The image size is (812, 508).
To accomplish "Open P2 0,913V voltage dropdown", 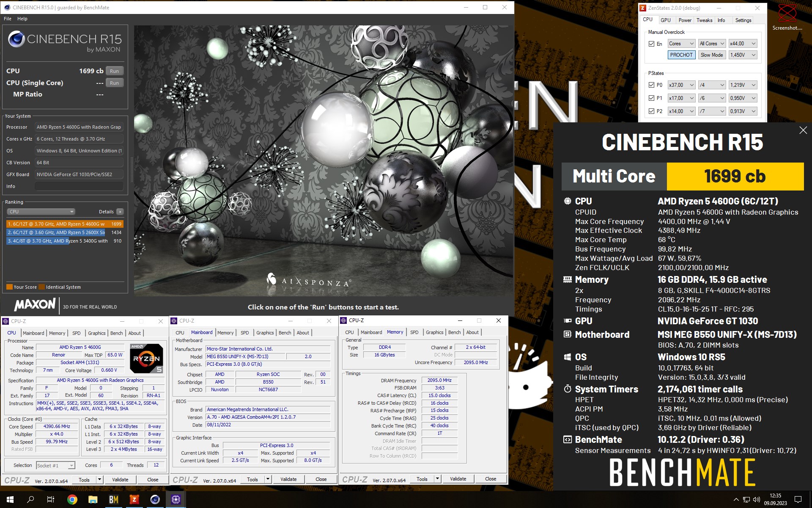I will point(743,111).
